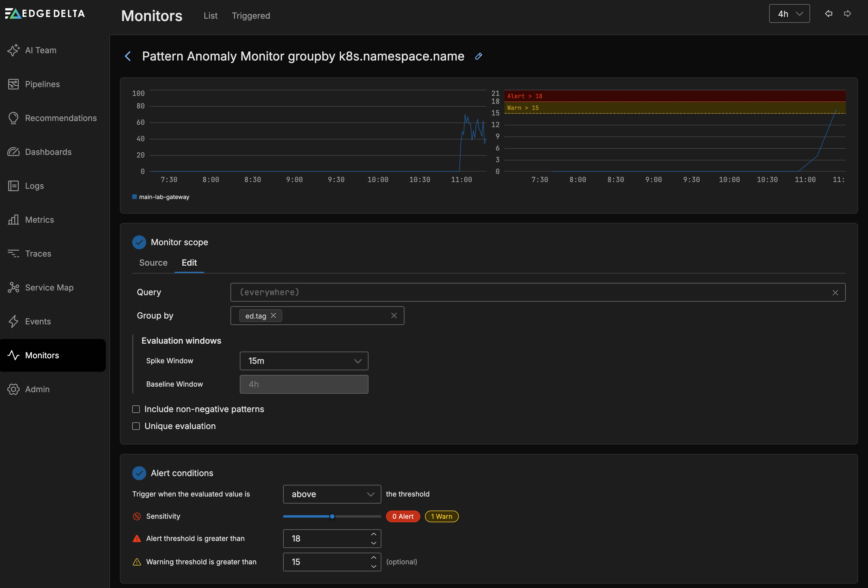Open the AI Team section
The image size is (868, 588).
tap(40, 50)
